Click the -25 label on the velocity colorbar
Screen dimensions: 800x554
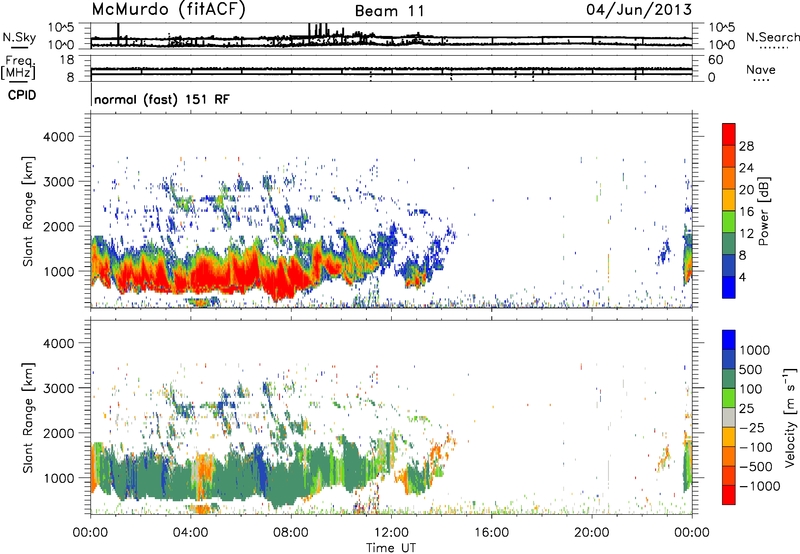pyautogui.click(x=752, y=428)
